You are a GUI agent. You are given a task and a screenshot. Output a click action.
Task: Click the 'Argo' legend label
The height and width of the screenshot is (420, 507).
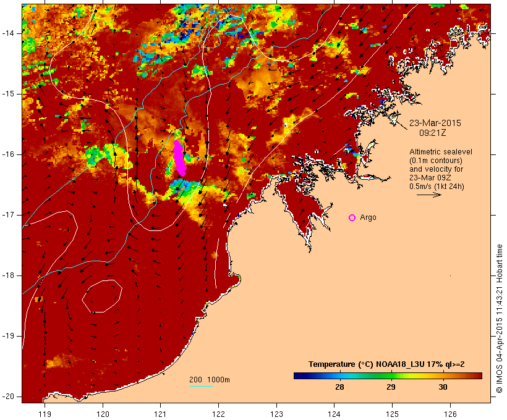(369, 218)
